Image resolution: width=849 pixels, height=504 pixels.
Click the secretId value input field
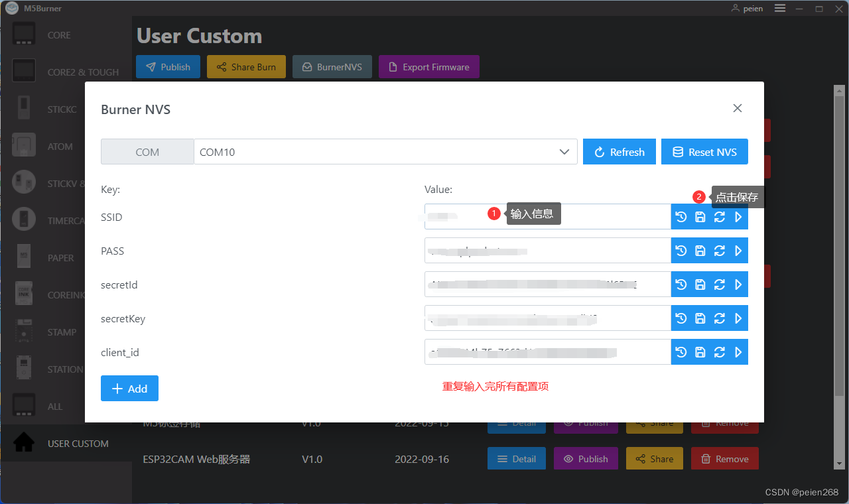click(x=548, y=284)
